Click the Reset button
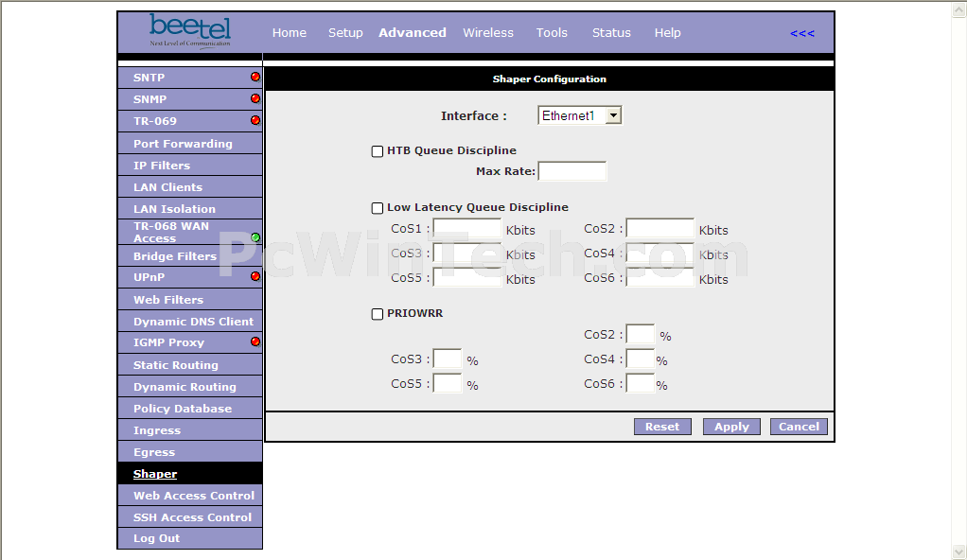 662,427
